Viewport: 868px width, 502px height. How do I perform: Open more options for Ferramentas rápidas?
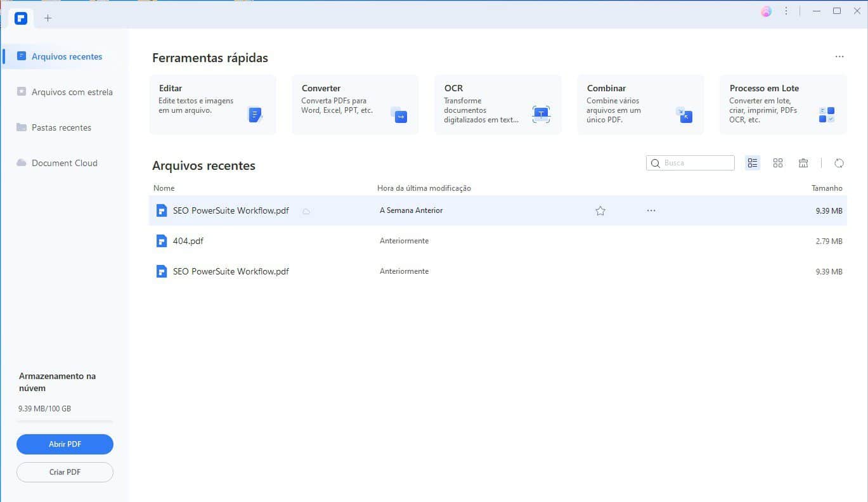point(839,57)
